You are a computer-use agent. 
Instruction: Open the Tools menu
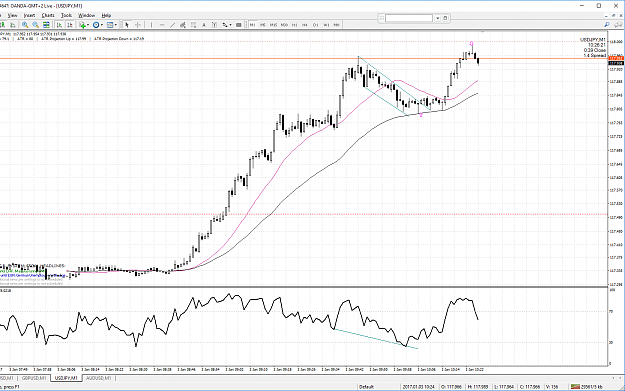click(66, 15)
